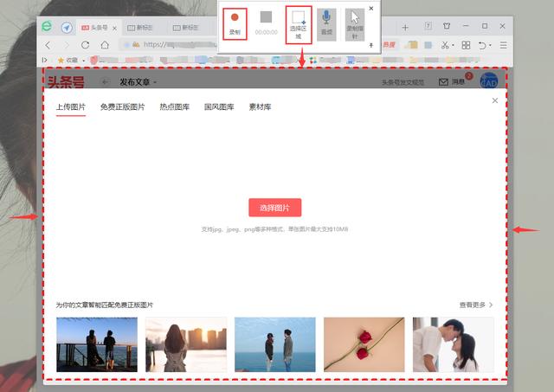
Task: Toggle the microphone audio recording
Action: coord(326,23)
